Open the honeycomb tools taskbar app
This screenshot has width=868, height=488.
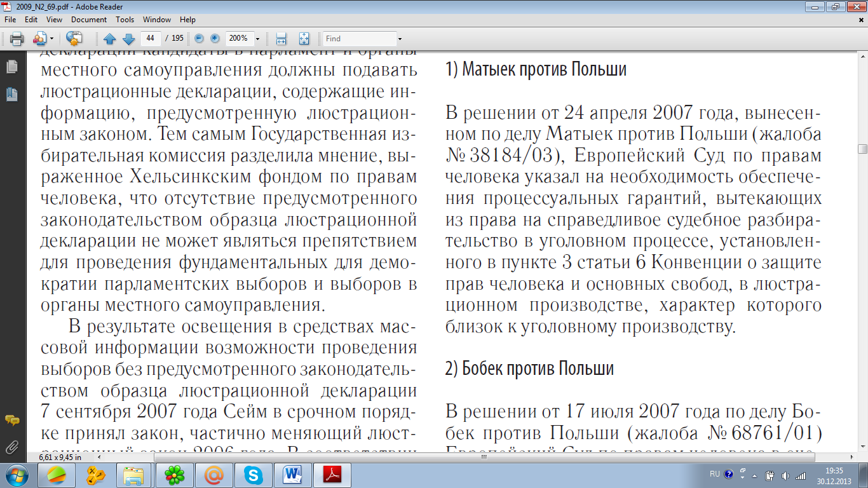95,475
